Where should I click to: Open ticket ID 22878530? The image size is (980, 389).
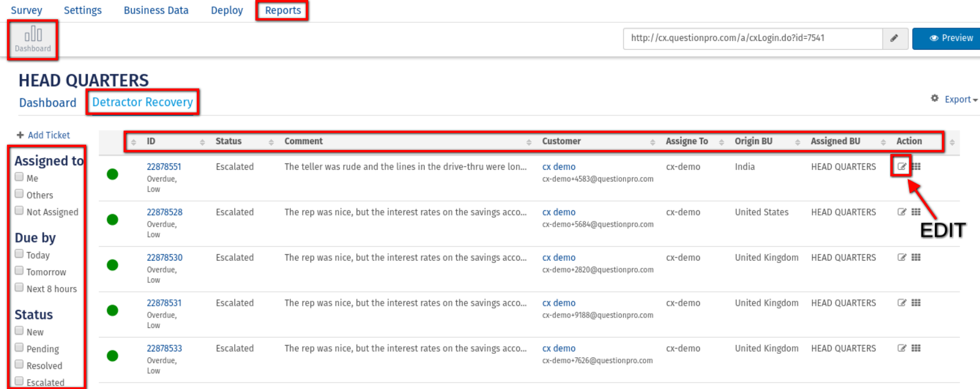165,257
